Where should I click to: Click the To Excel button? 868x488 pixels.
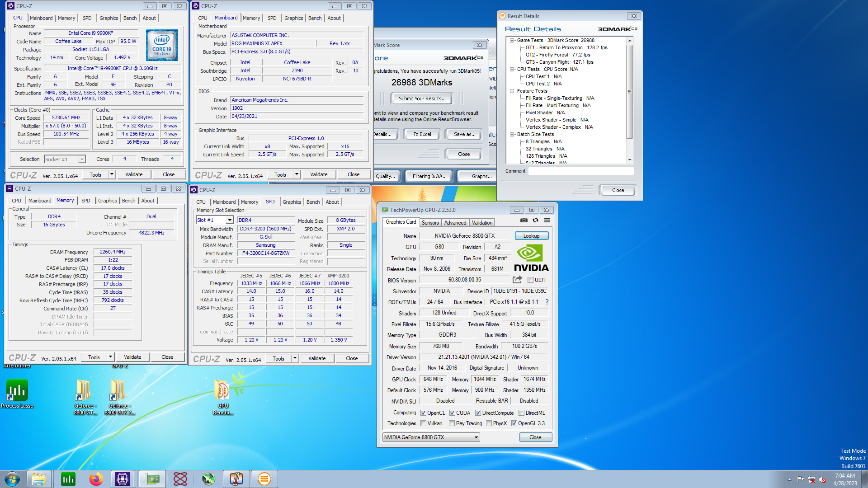click(x=422, y=134)
